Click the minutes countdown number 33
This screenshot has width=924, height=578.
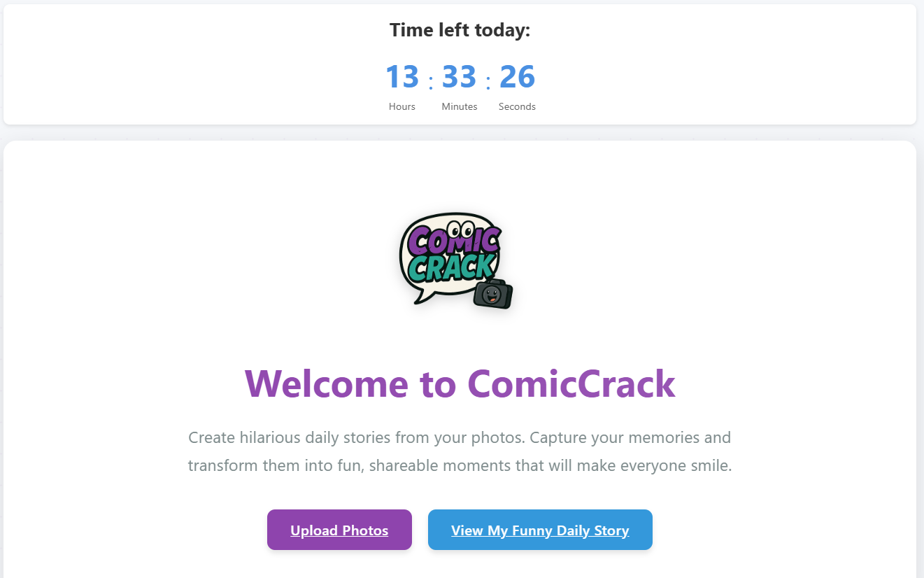tap(460, 77)
